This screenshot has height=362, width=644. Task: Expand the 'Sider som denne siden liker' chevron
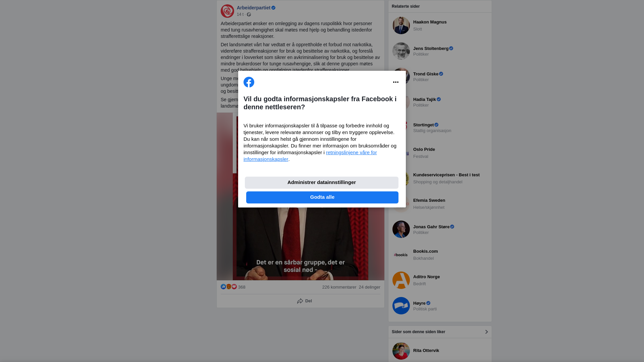(486, 332)
